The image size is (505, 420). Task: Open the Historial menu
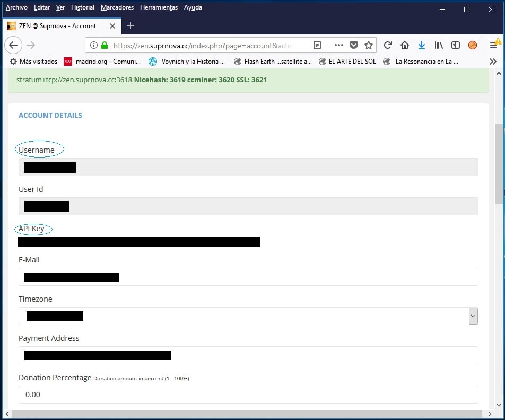pyautogui.click(x=83, y=7)
